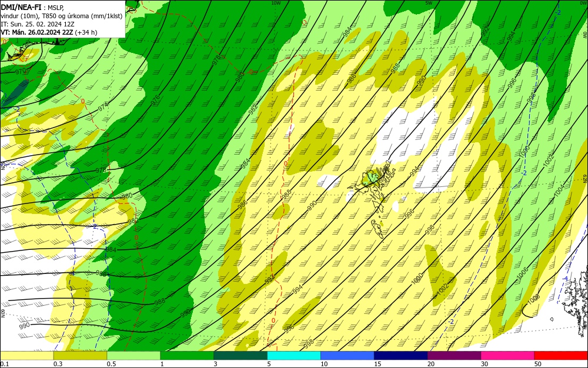Click the 974 isobar label
Viewport: 588px width, 368px height.
pyautogui.click(x=103, y=107)
